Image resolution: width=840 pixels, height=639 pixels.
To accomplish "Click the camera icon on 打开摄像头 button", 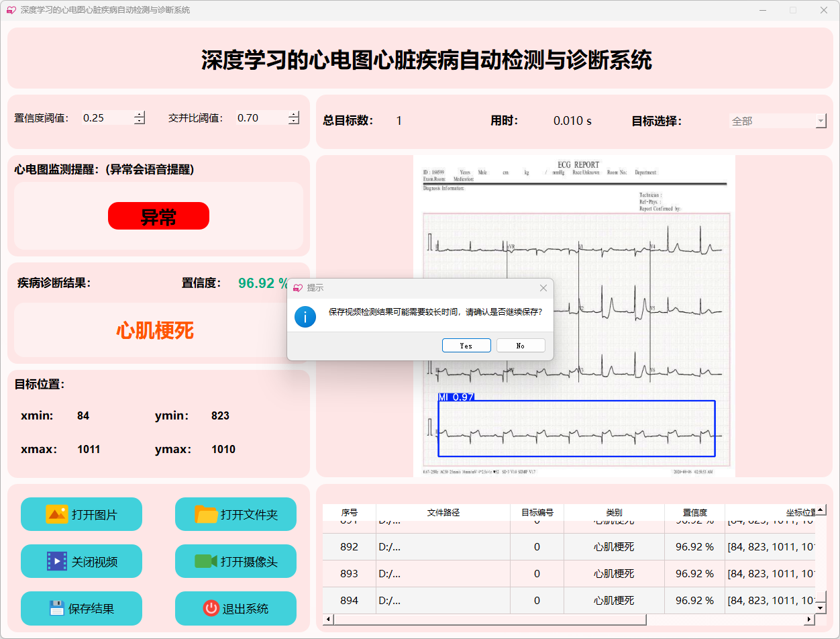I will [x=206, y=561].
